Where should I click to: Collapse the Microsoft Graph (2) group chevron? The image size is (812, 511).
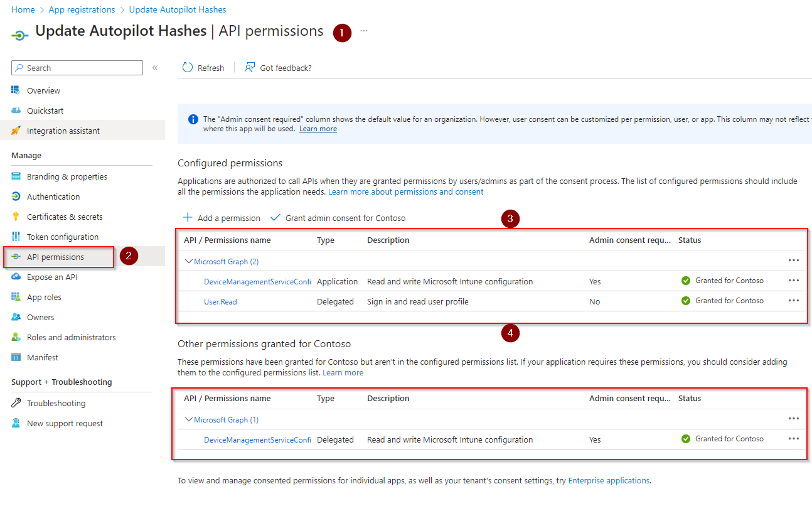click(188, 261)
